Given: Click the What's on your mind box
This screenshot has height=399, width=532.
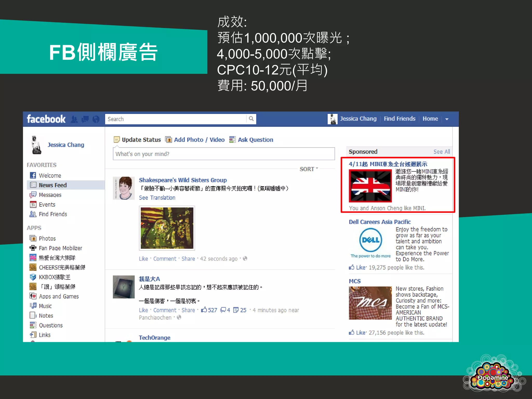Looking at the screenshot, I should point(224,154).
